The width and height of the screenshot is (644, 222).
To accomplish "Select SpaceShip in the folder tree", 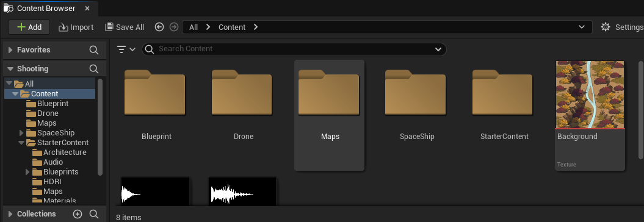I will click(x=56, y=133).
